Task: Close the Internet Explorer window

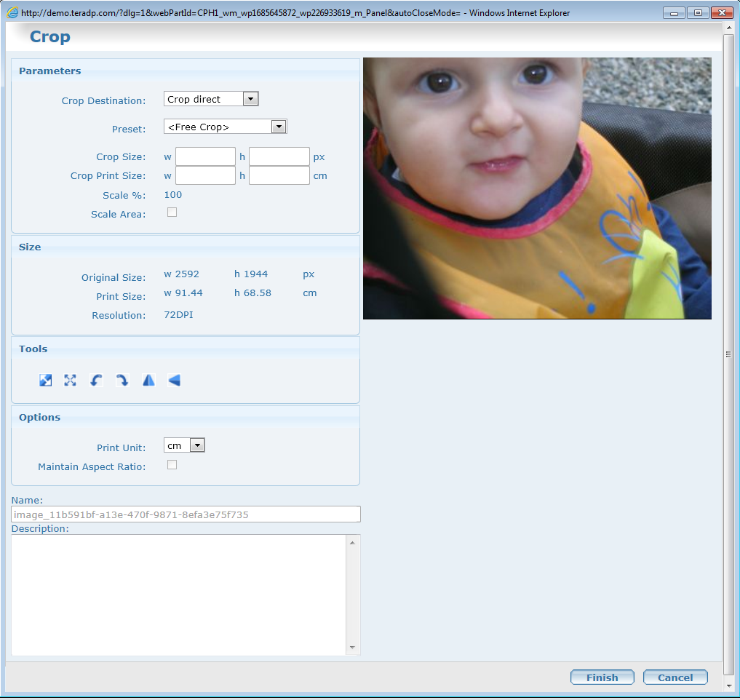Action: [722, 13]
